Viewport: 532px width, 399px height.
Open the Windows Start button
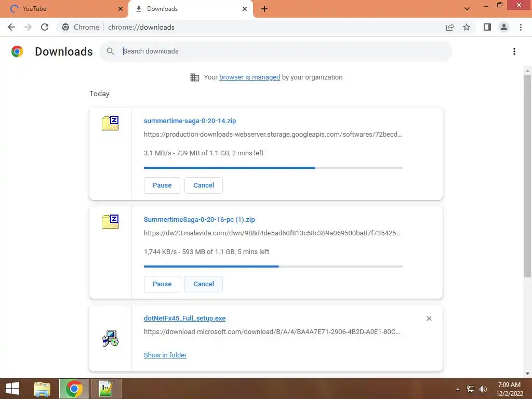[12, 389]
